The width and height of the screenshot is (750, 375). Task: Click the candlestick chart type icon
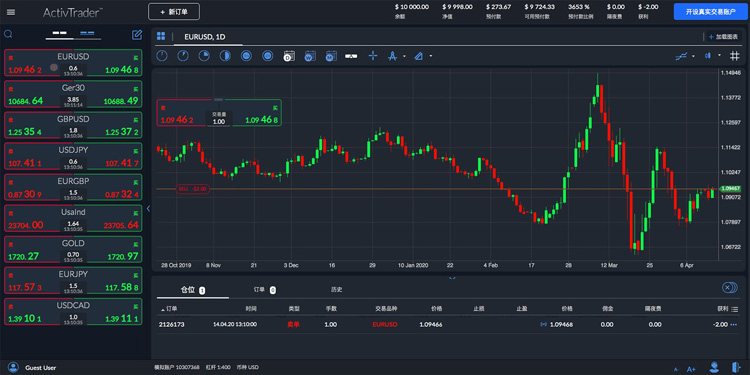coord(707,56)
